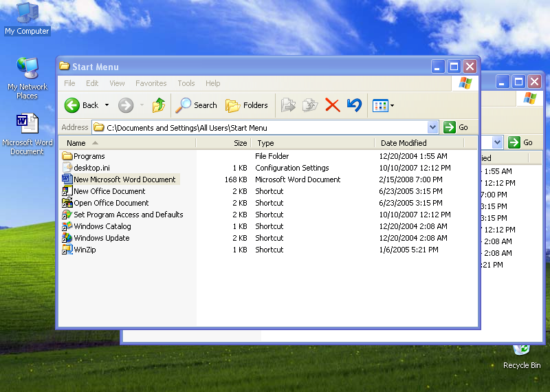This screenshot has width=550, height=392.
Task: Click the Windows flag logo in Start Menu window
Action: click(465, 83)
